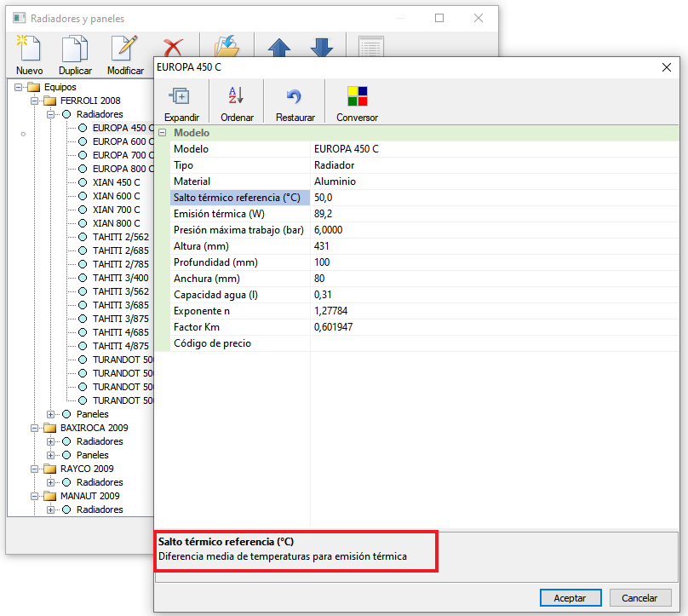This screenshot has height=616, width=688.
Task: Select TAHITI 3/875 in the tree
Action: click(121, 319)
